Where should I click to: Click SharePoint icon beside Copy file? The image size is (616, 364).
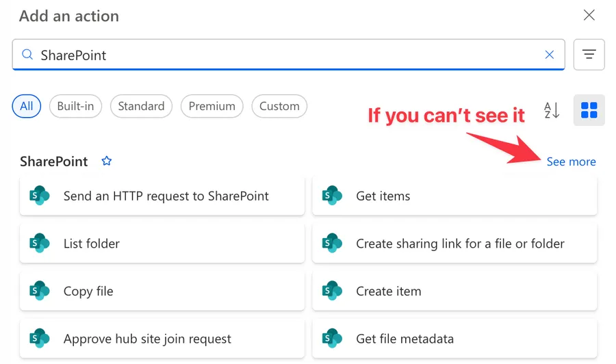pos(39,291)
